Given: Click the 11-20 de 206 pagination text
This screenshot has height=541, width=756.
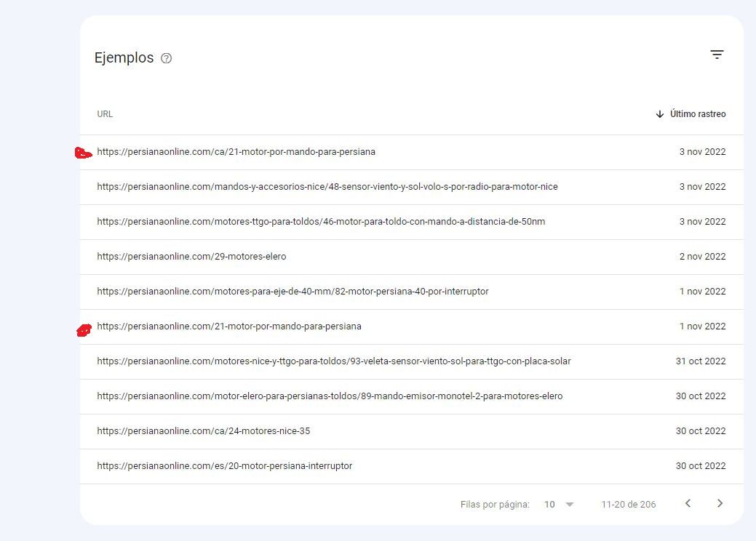Looking at the screenshot, I should 628,505.
